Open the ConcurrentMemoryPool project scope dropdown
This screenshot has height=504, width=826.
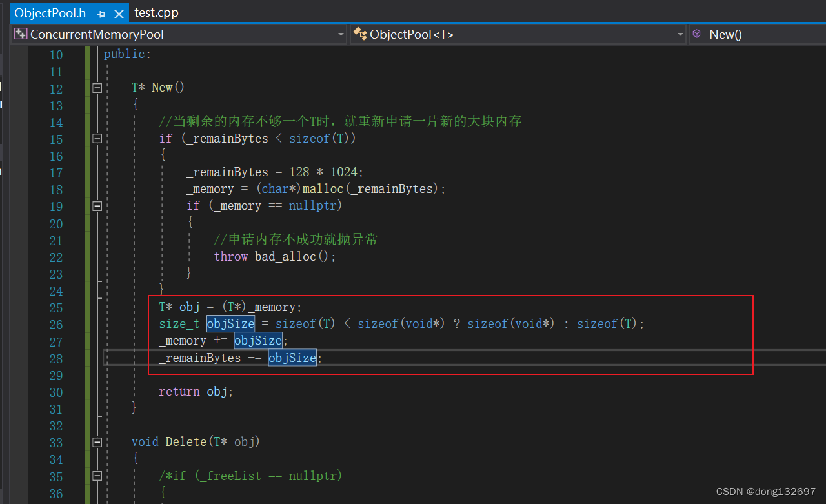[341, 34]
